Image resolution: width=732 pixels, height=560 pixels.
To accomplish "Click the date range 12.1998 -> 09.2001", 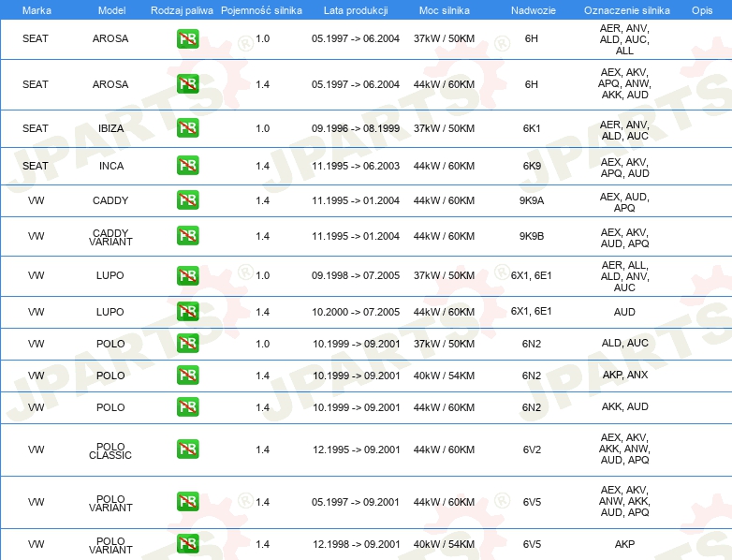I will [357, 544].
